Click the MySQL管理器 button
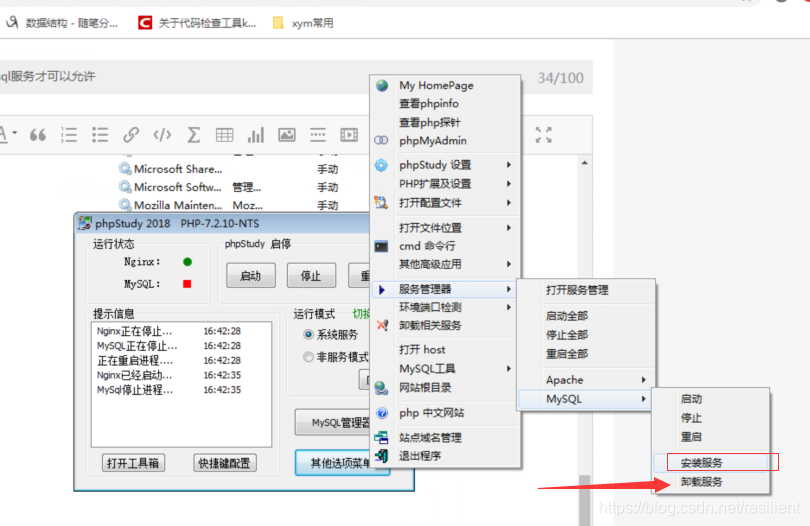Image resolution: width=810 pixels, height=526 pixels. (333, 423)
